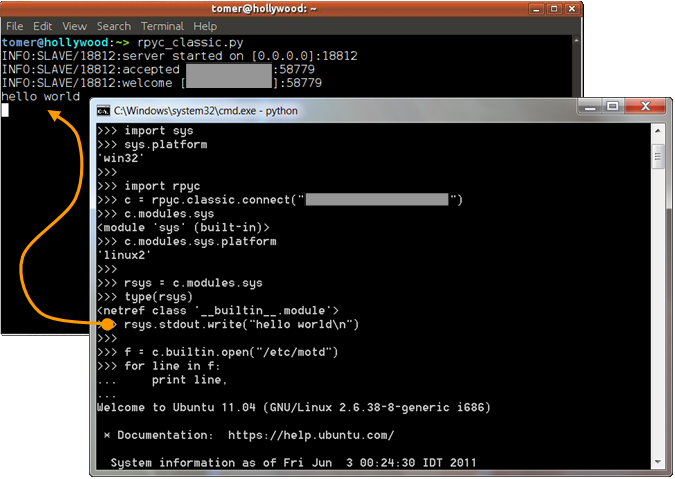675x479 pixels.
Task: Click the 'type(rsys)' line
Action: tap(145, 297)
